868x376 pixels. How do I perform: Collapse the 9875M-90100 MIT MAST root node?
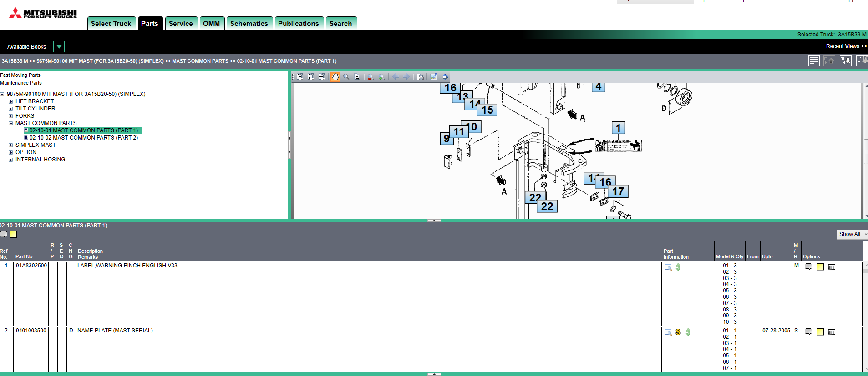(x=2, y=94)
